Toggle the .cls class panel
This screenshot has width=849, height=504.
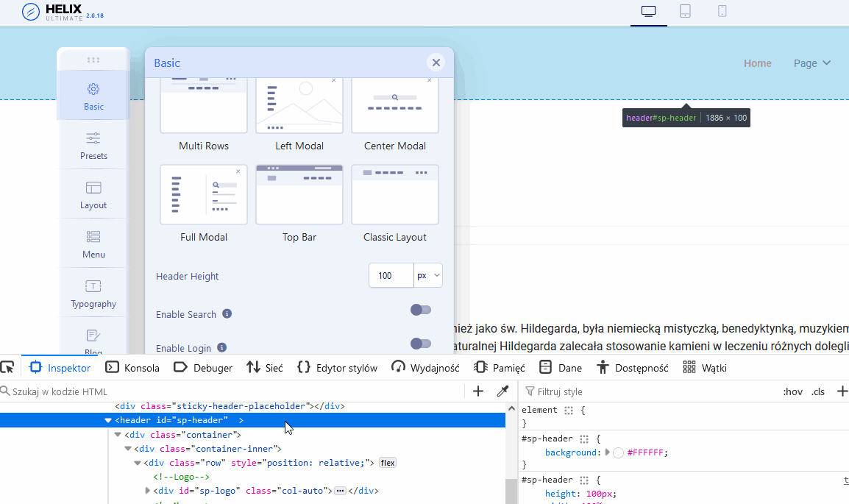coord(818,391)
